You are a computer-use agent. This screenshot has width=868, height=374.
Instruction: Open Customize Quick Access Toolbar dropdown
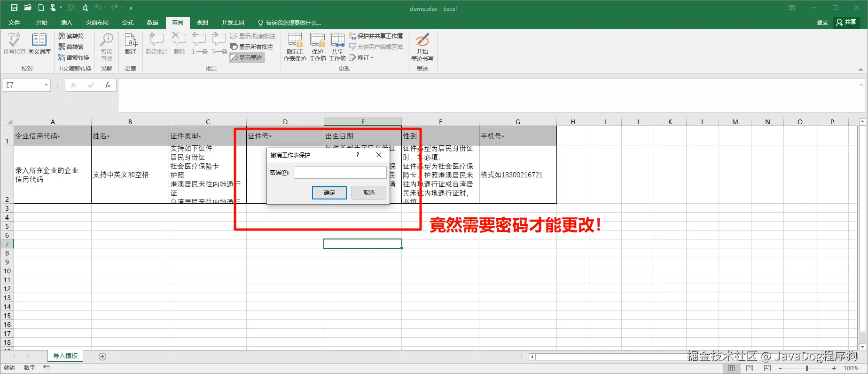coord(131,8)
